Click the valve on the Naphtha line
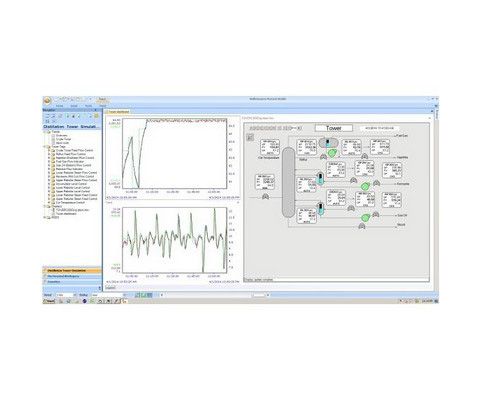The width and height of the screenshot is (480, 396). coord(365,156)
